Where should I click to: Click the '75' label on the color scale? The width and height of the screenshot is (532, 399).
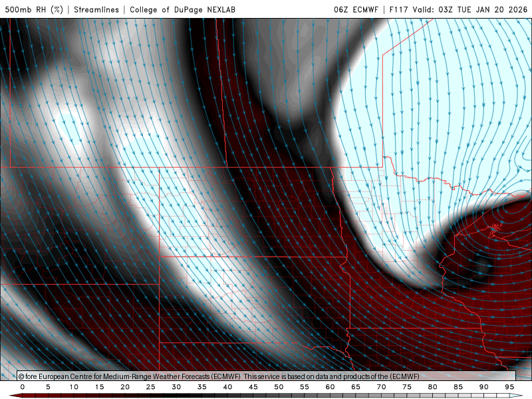click(x=407, y=387)
